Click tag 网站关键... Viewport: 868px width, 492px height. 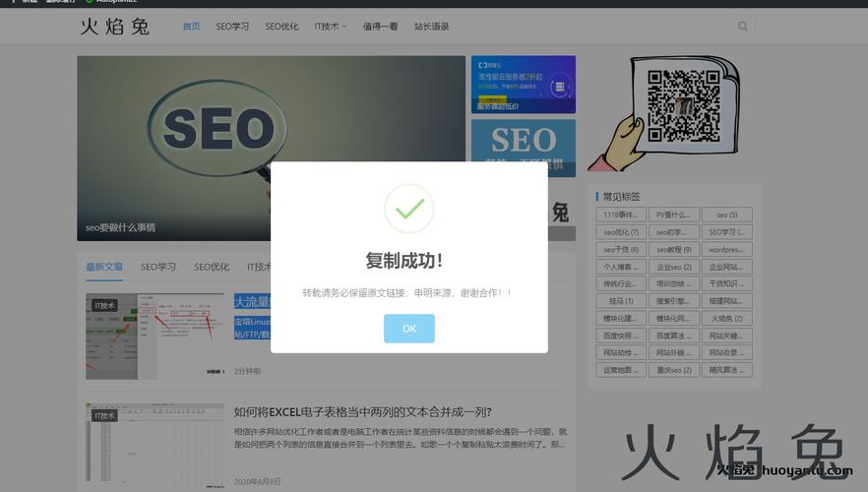(727, 336)
